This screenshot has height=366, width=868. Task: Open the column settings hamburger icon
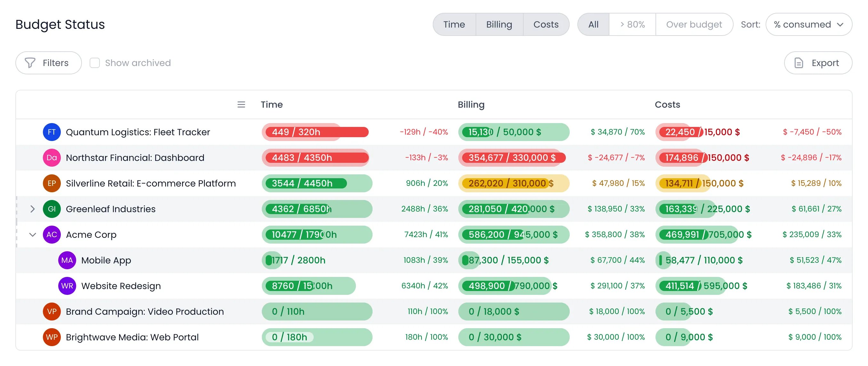click(x=241, y=104)
